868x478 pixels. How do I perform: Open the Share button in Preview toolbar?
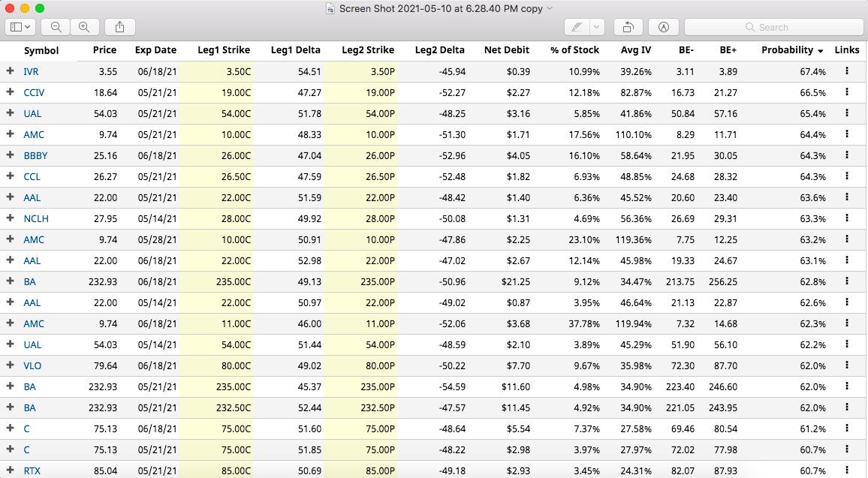click(119, 27)
